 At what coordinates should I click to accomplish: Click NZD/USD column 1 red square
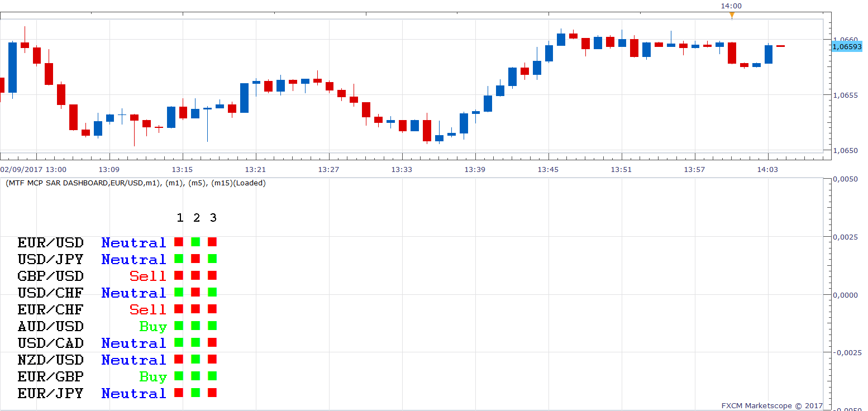(x=179, y=359)
